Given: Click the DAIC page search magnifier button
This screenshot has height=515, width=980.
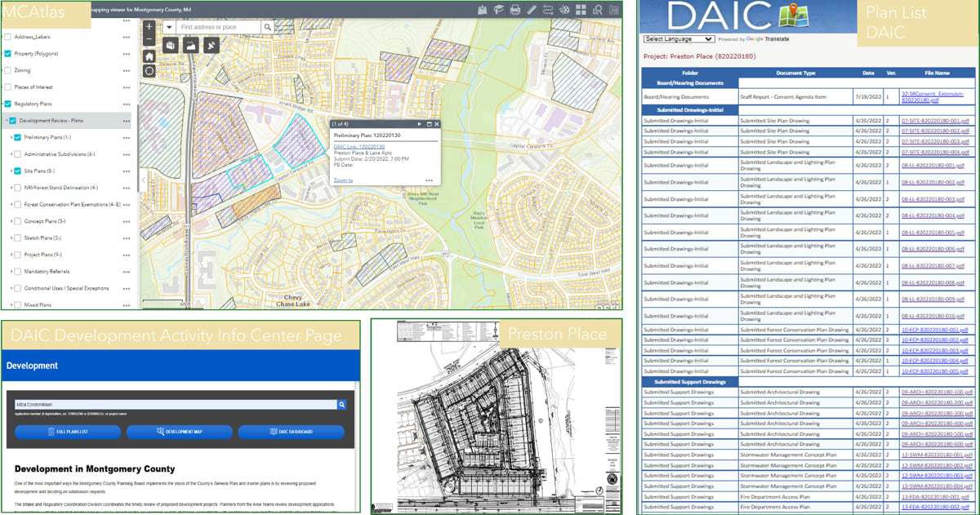Looking at the screenshot, I should tap(342, 404).
